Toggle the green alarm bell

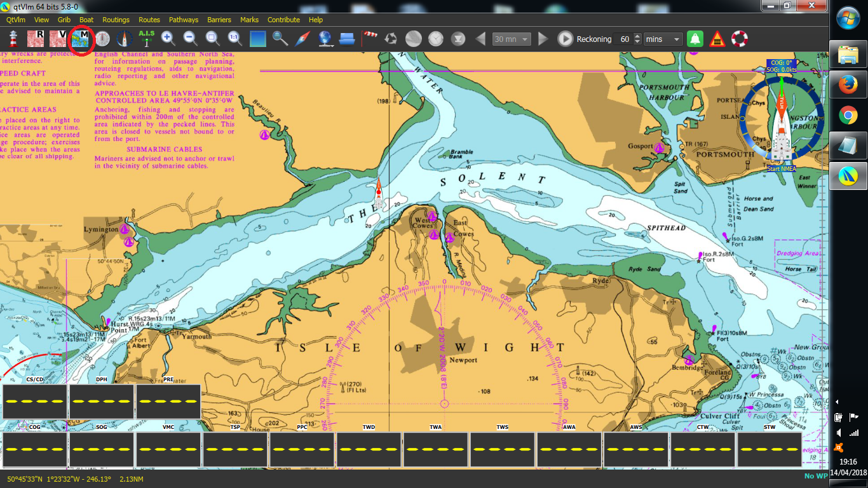coord(695,39)
